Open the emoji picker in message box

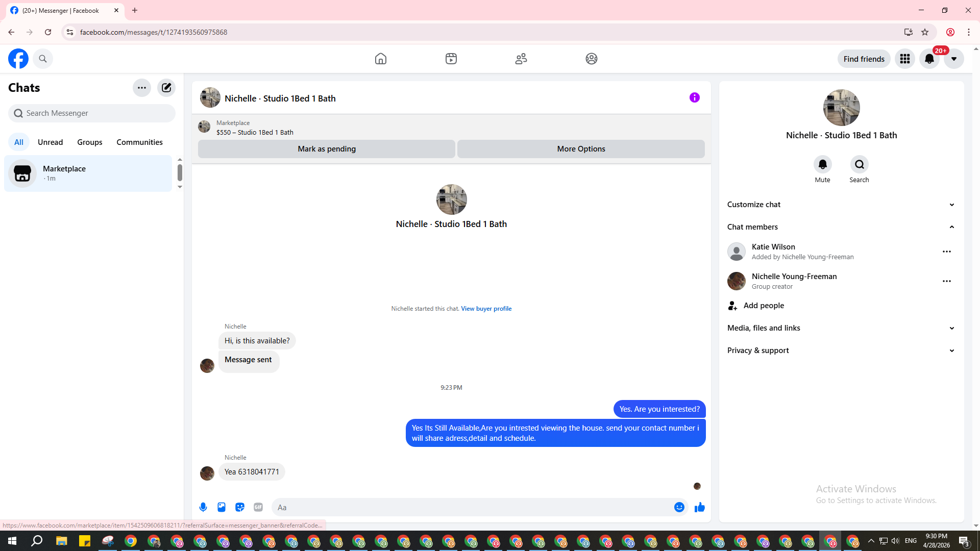(x=679, y=507)
